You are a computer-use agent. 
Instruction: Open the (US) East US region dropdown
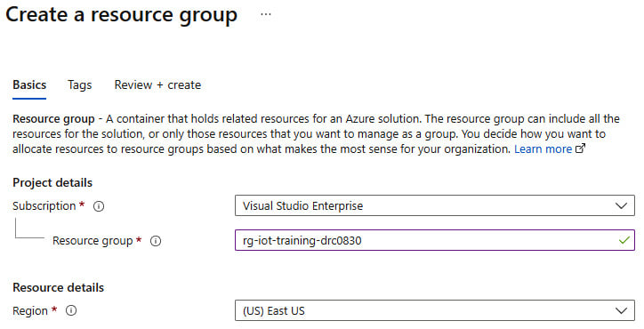(x=435, y=310)
